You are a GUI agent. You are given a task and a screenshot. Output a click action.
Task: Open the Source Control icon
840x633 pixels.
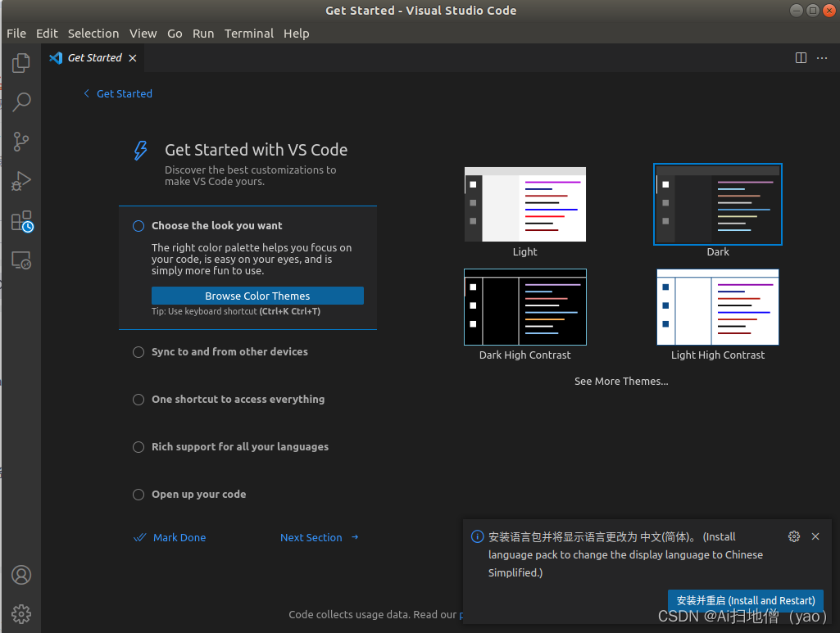(20, 141)
